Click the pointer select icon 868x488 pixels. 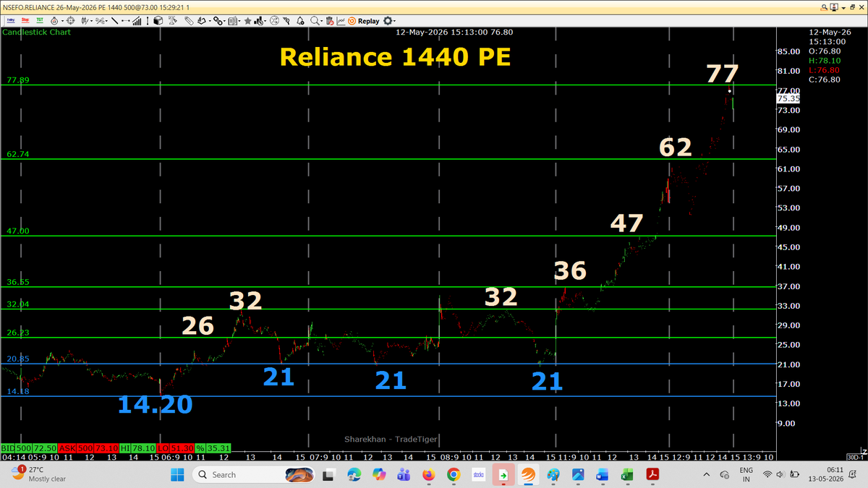(x=286, y=21)
